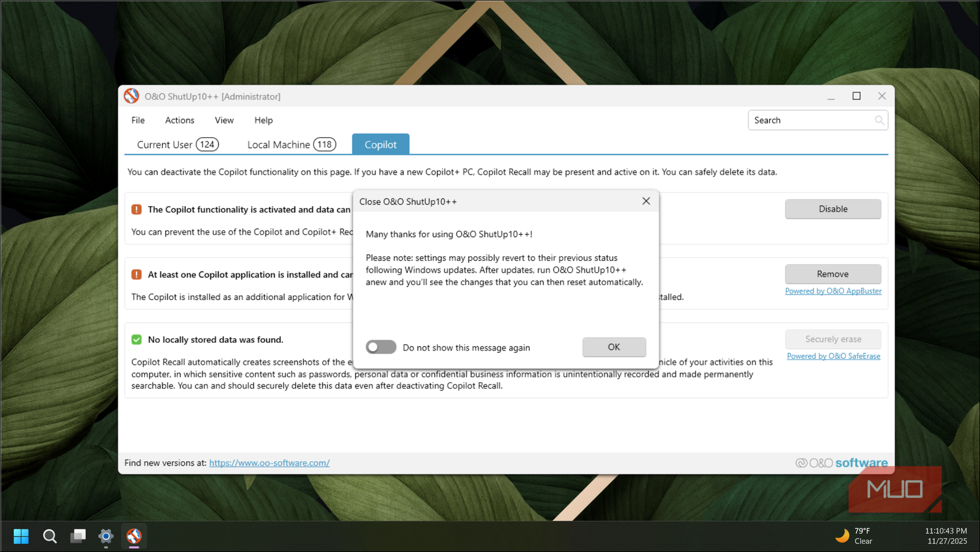
Task: Click O&O ShutUp10++ taskbar icon
Action: click(x=134, y=537)
